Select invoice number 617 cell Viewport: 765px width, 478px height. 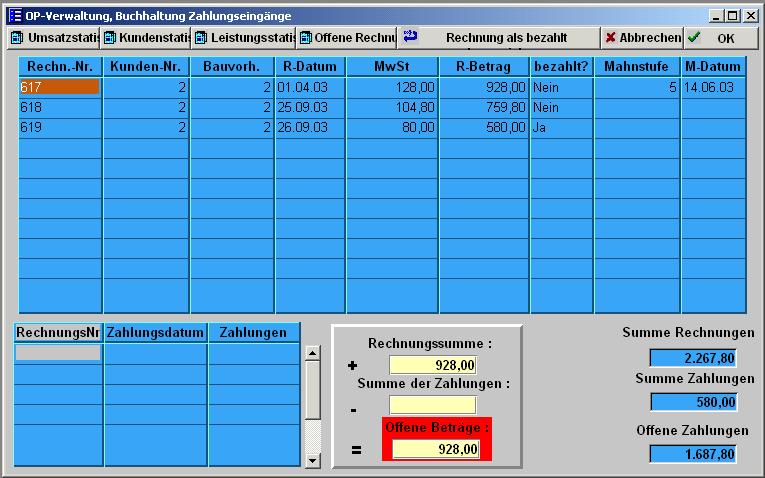point(59,87)
